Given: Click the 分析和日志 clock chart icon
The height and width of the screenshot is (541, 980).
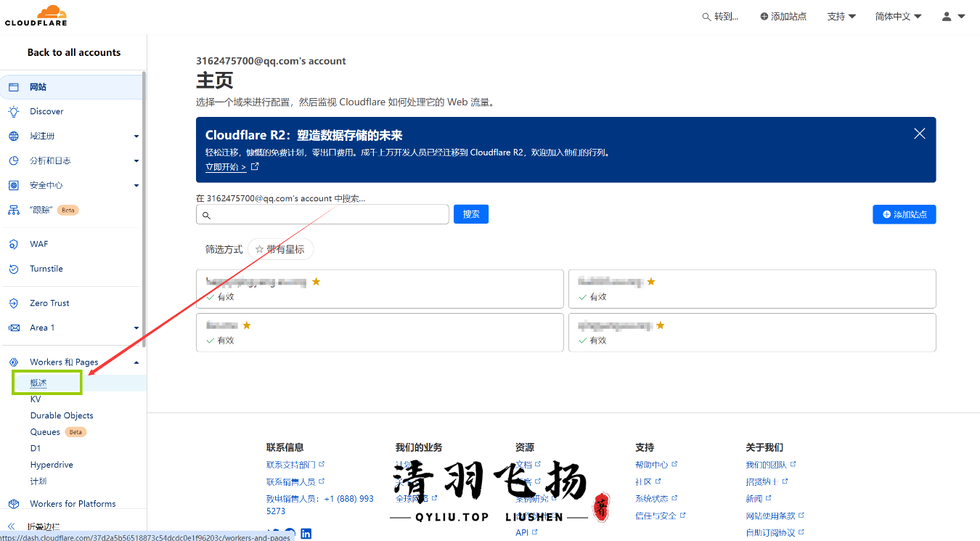Looking at the screenshot, I should (14, 160).
